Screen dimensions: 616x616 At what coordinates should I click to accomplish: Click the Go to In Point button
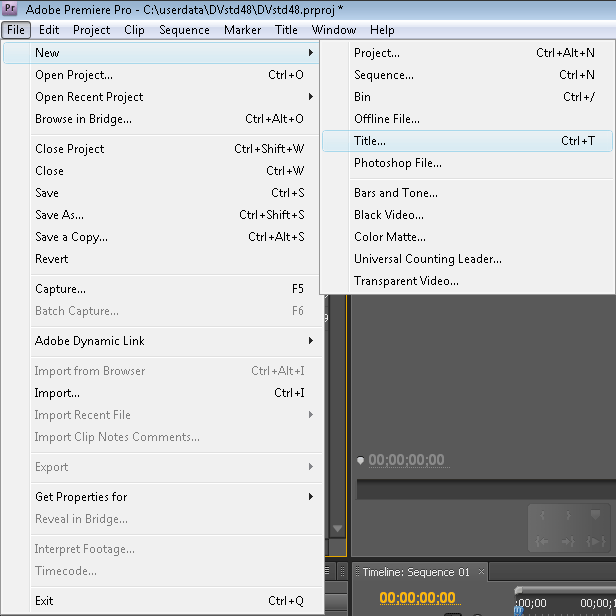(543, 542)
